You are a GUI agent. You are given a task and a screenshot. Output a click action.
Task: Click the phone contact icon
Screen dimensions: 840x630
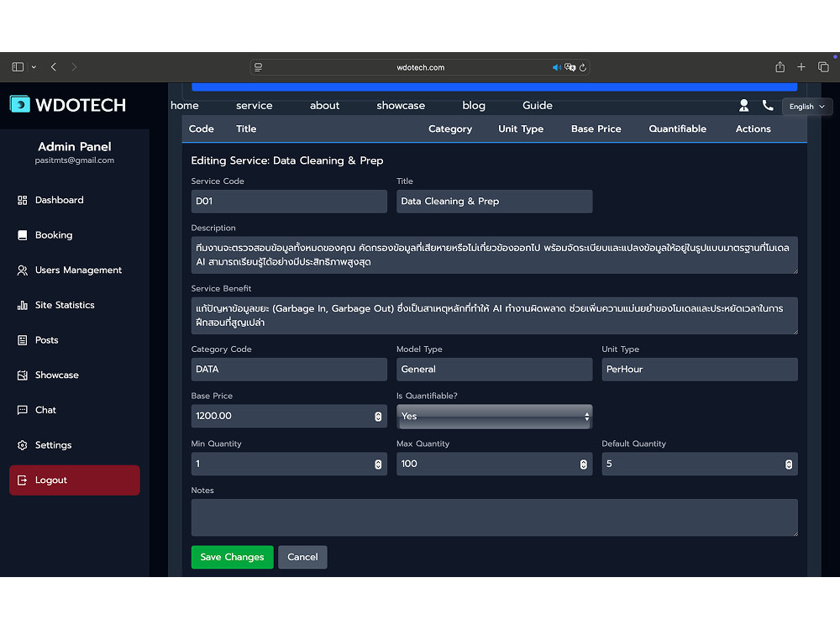768,106
